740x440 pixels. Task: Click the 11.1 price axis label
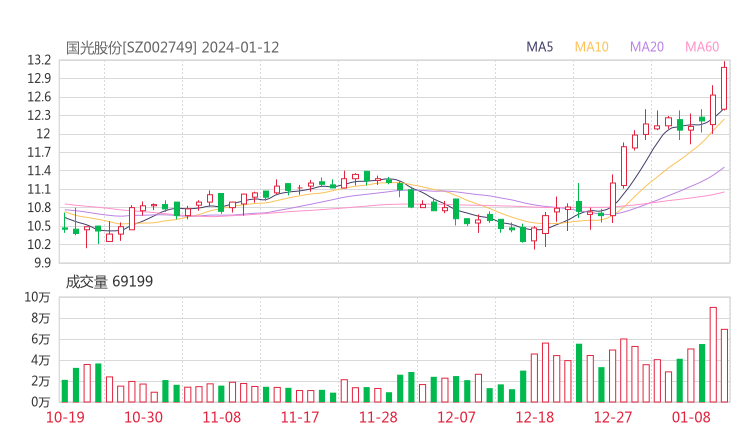click(x=39, y=189)
